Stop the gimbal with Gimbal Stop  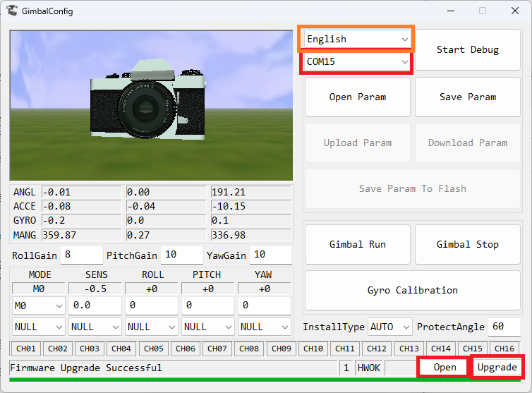467,245
